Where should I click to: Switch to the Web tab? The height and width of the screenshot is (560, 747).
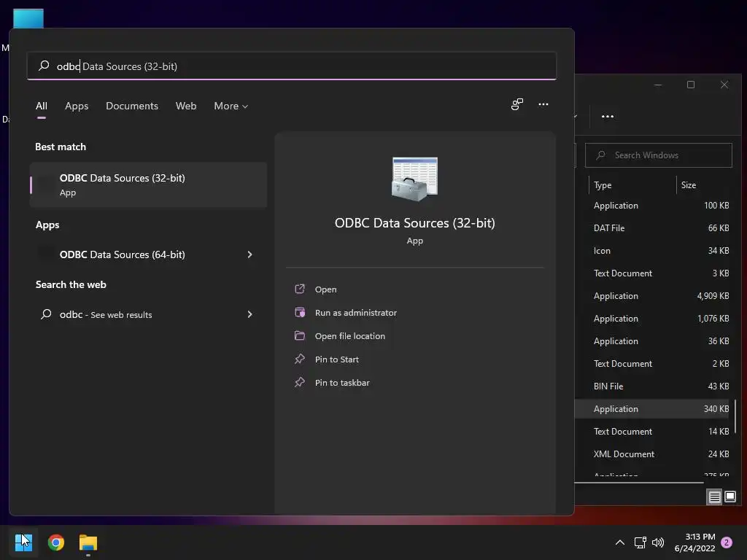(x=186, y=106)
